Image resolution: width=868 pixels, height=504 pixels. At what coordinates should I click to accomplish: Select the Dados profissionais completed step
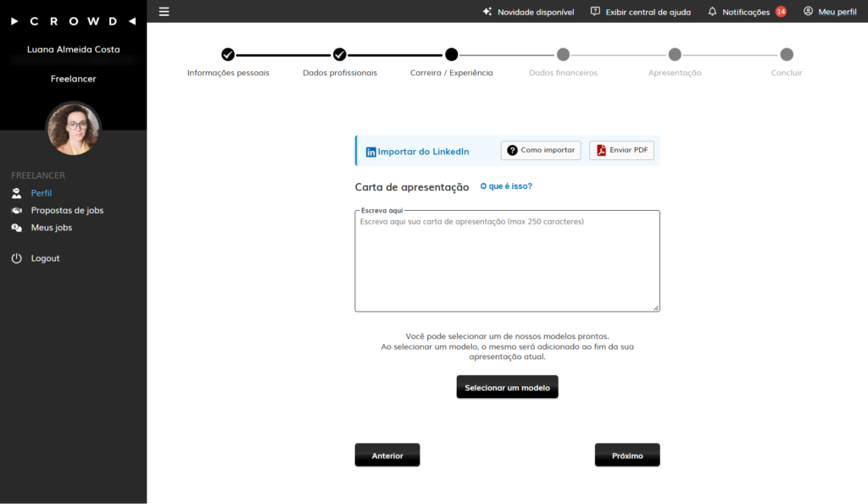point(340,54)
